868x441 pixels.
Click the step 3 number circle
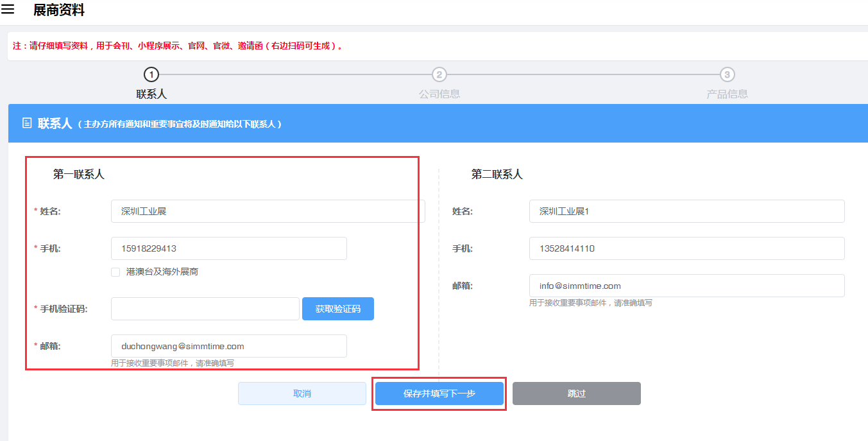pos(727,74)
